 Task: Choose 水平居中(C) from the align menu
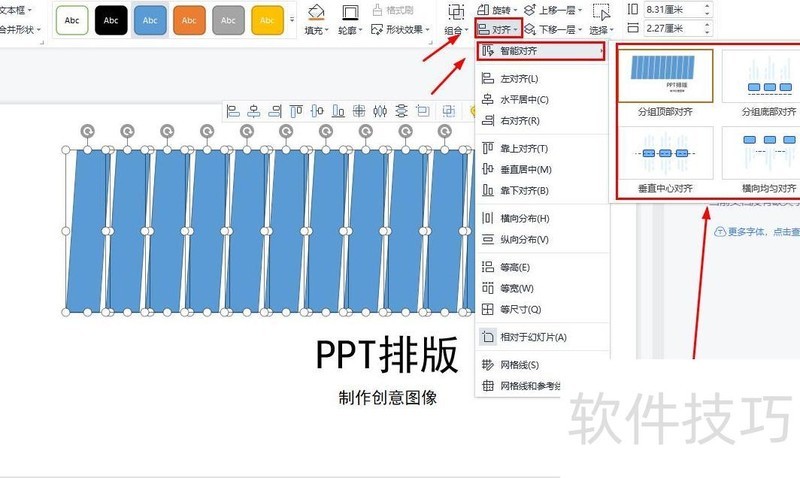click(542, 99)
